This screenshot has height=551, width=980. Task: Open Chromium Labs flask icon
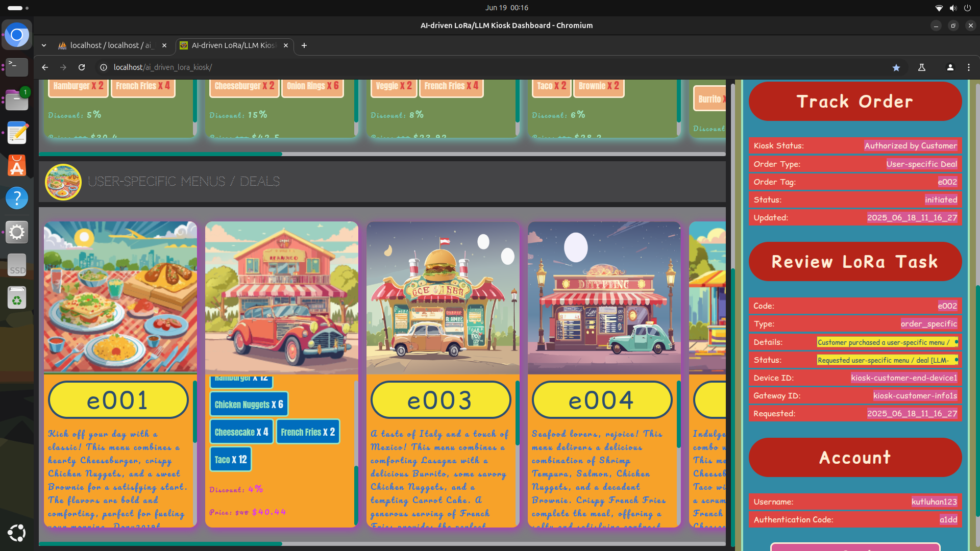click(x=922, y=67)
